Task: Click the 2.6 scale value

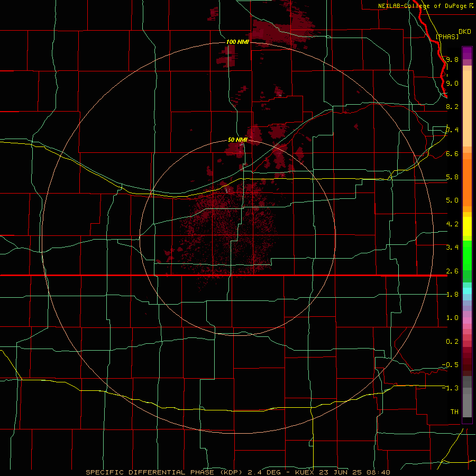Action: pos(452,271)
